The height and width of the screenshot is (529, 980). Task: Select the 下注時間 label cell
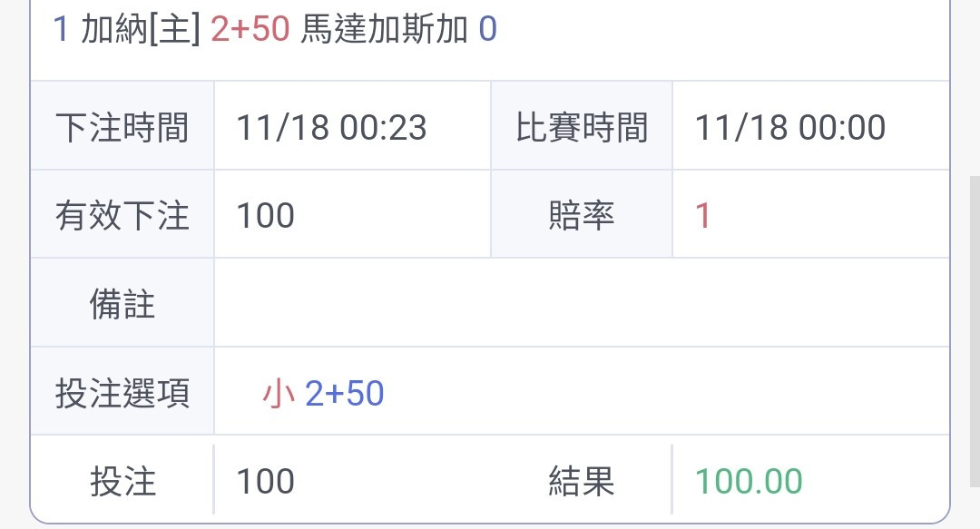[122, 126]
